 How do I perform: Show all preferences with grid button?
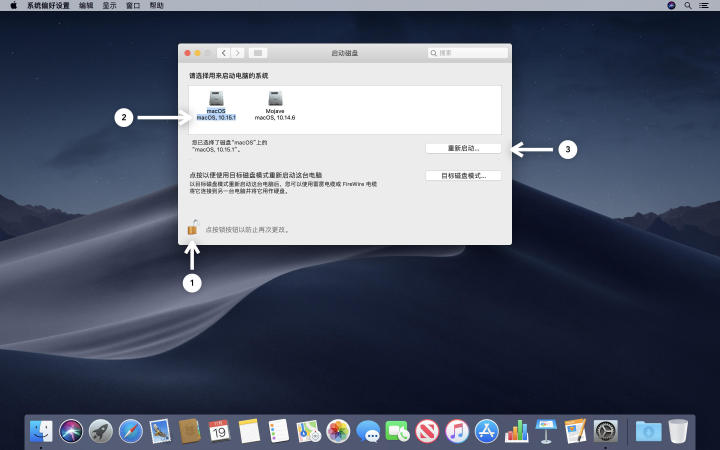tap(258, 53)
